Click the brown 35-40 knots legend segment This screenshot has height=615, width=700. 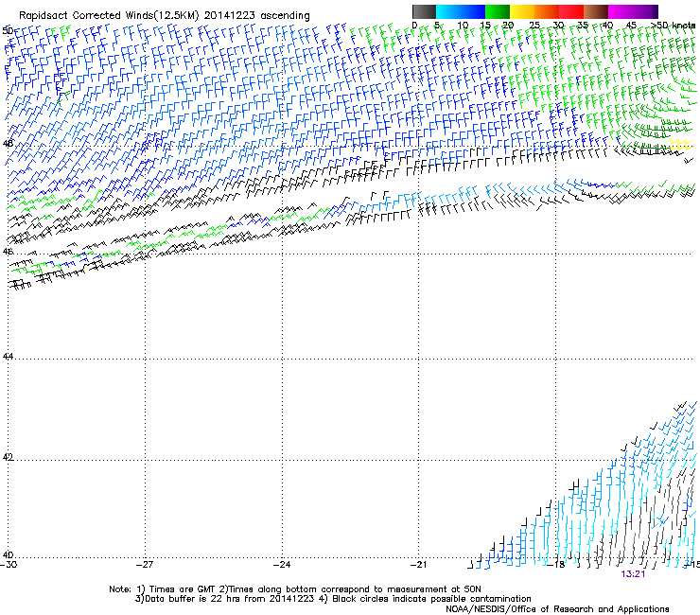pos(596,11)
